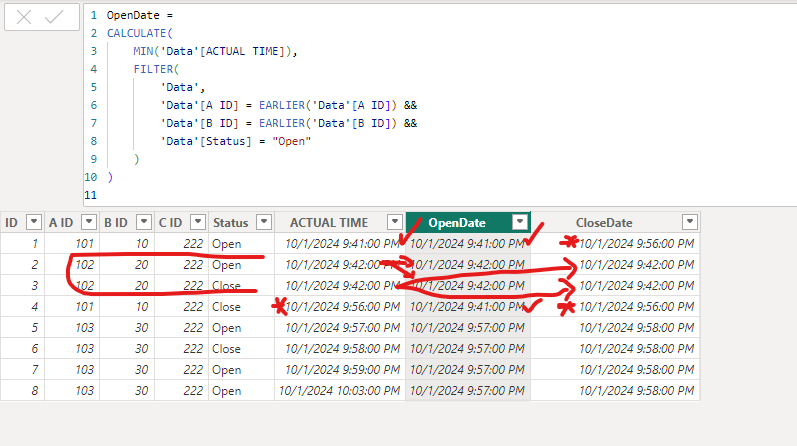The width and height of the screenshot is (797, 446).
Task: Open the Status column filter dropdown
Action: (264, 222)
